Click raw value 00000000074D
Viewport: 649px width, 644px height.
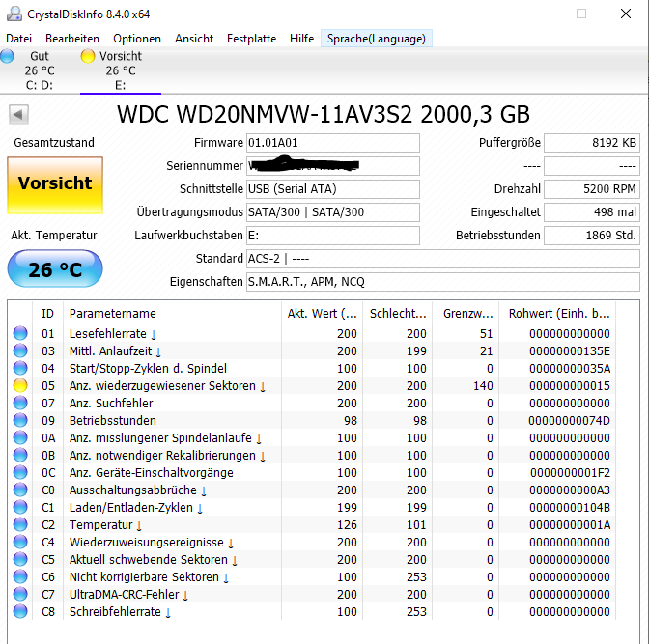pyautogui.click(x=569, y=421)
